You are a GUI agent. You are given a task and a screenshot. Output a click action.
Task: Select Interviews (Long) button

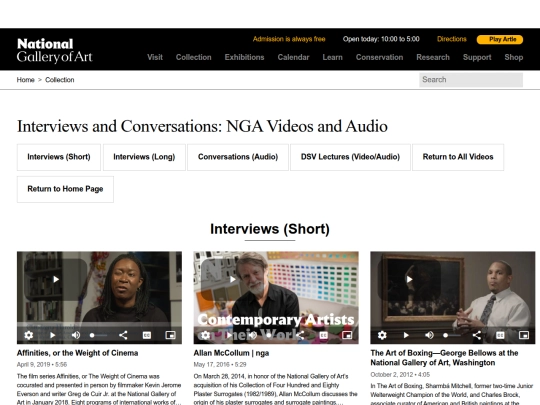144,157
